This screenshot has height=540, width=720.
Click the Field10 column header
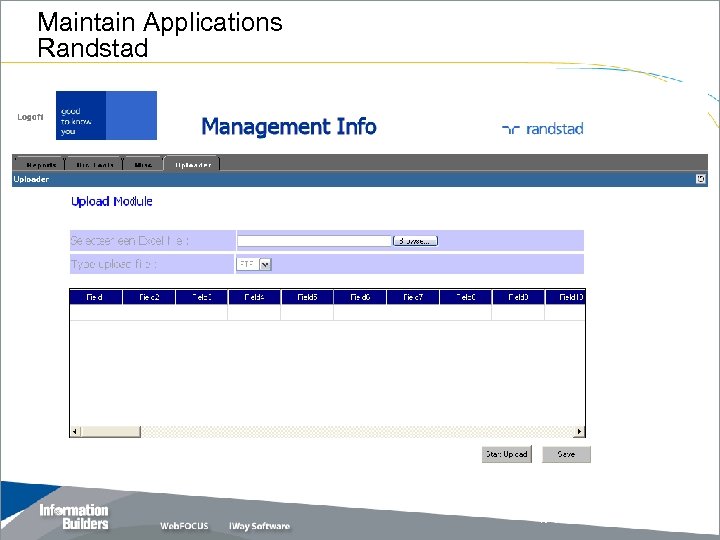(565, 297)
